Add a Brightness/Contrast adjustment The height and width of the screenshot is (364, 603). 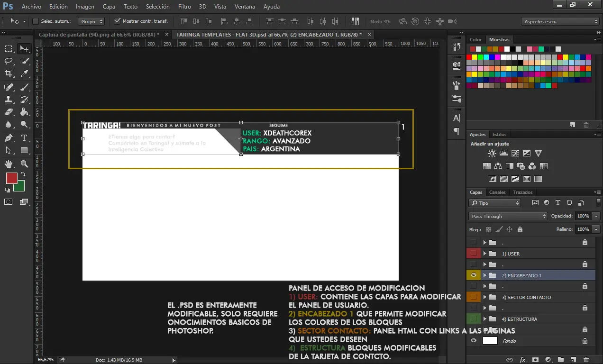click(x=492, y=154)
